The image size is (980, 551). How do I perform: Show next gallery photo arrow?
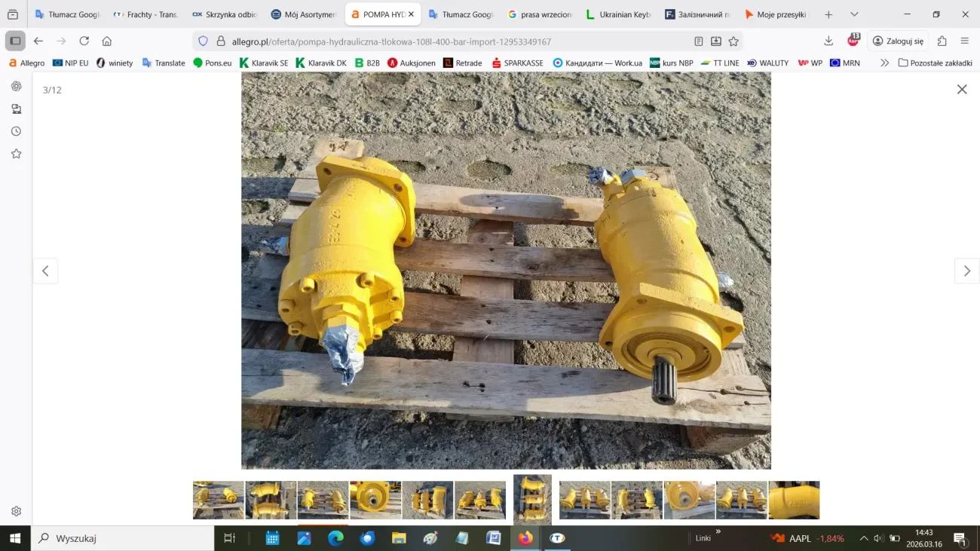click(966, 271)
